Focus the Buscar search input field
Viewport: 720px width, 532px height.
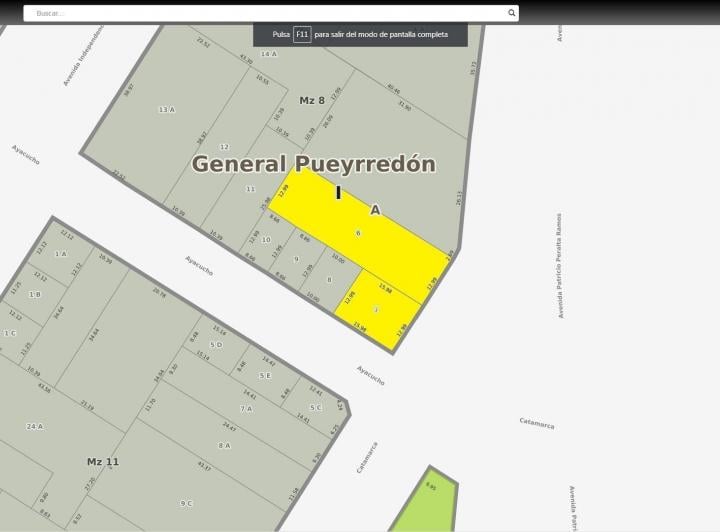tap(271, 13)
